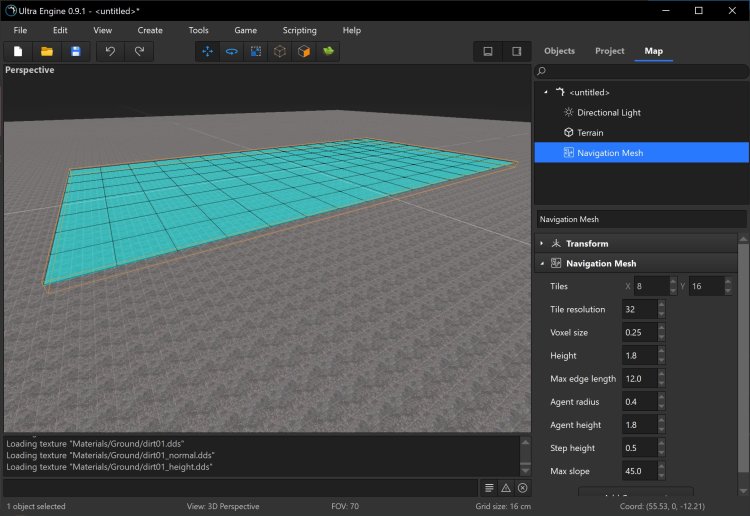Select Directional Light in the scene tree
The width and height of the screenshot is (750, 516).
tap(608, 112)
